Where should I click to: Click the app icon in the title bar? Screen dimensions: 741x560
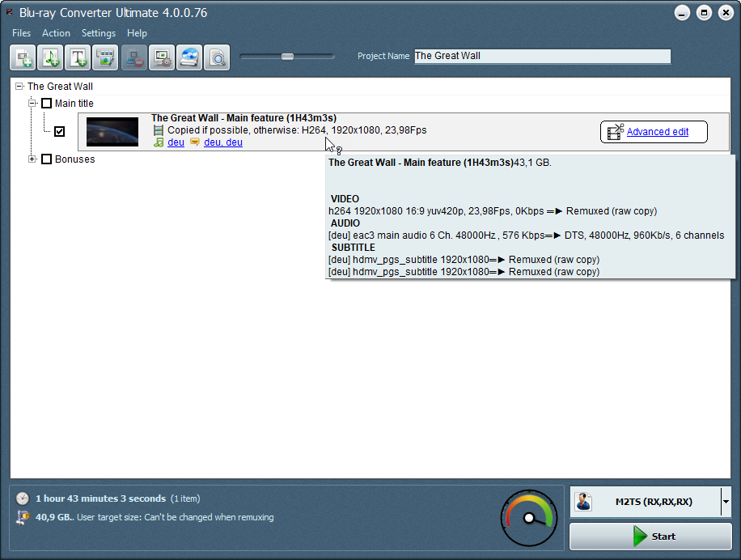(x=9, y=12)
